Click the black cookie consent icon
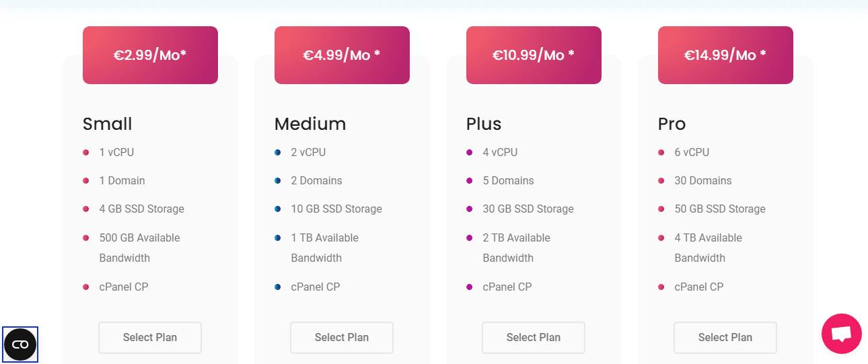This screenshot has width=868, height=364. tap(20, 344)
